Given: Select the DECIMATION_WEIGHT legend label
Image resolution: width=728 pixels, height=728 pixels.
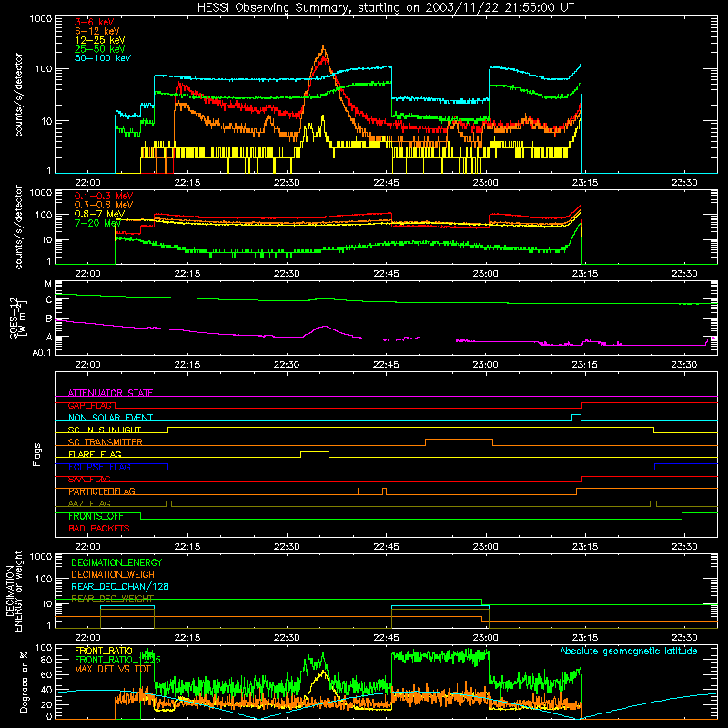Looking at the screenshot, I should (x=116, y=575).
